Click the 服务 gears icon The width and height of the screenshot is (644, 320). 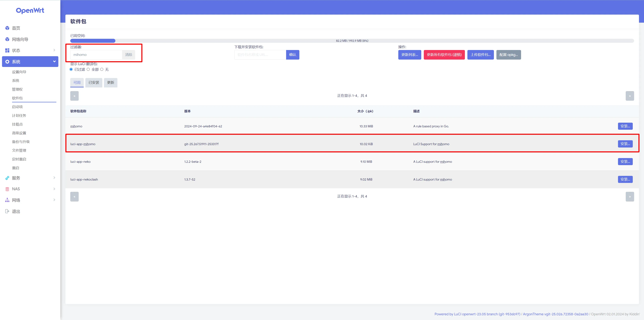pos(7,178)
